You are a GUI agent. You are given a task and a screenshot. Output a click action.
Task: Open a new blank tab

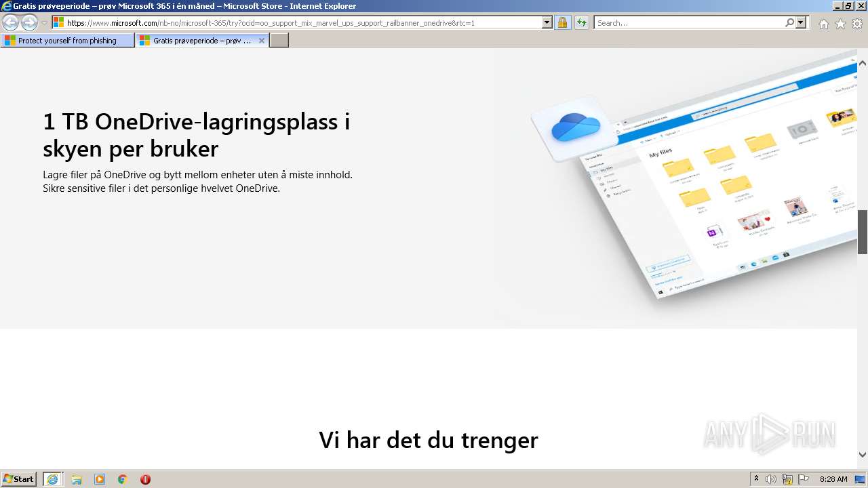[279, 41]
